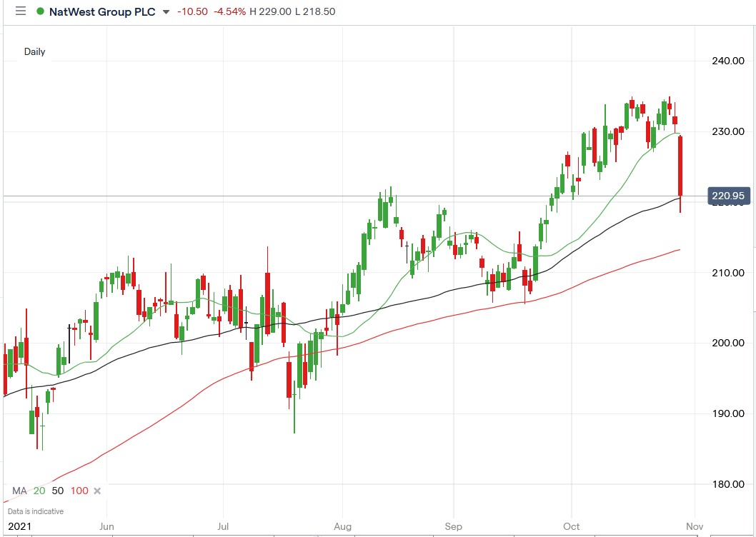
Task: Click the NatWest Group PLC title
Action: tap(102, 11)
